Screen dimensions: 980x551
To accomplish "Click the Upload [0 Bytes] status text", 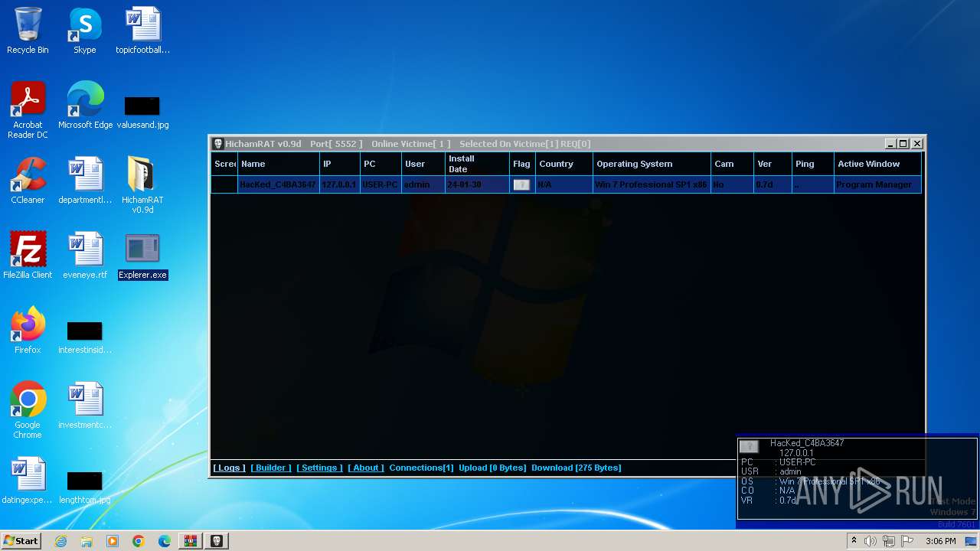I will pyautogui.click(x=492, y=468).
